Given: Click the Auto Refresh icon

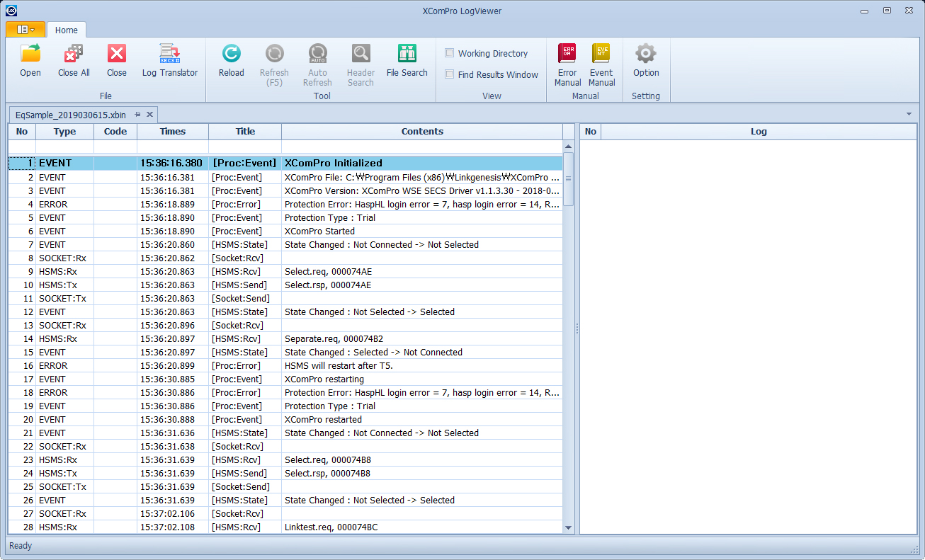Looking at the screenshot, I should point(317,54).
